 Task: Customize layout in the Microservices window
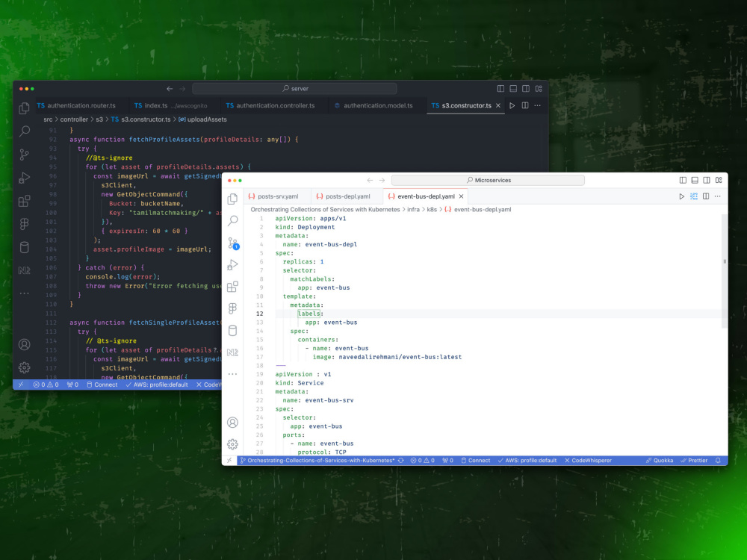pyautogui.click(x=719, y=180)
